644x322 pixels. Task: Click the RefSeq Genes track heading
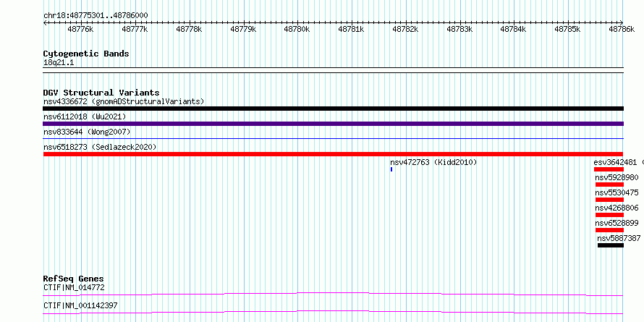tap(74, 279)
